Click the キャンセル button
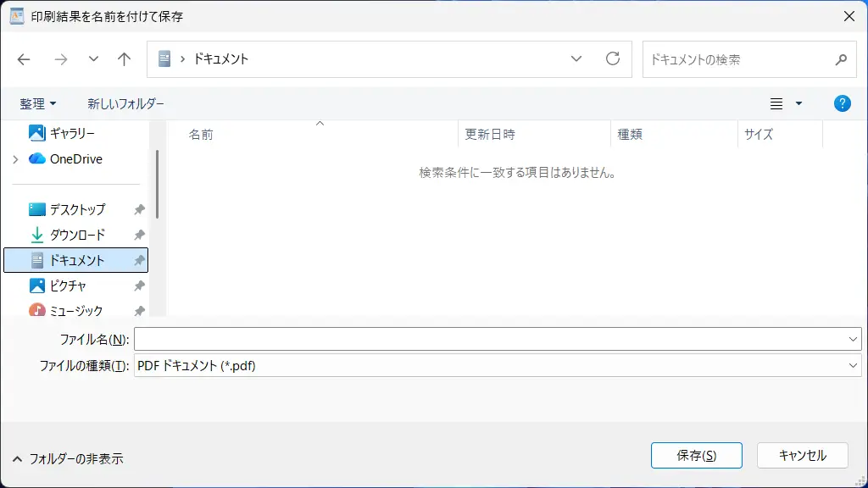The height and width of the screenshot is (488, 868). 802,455
